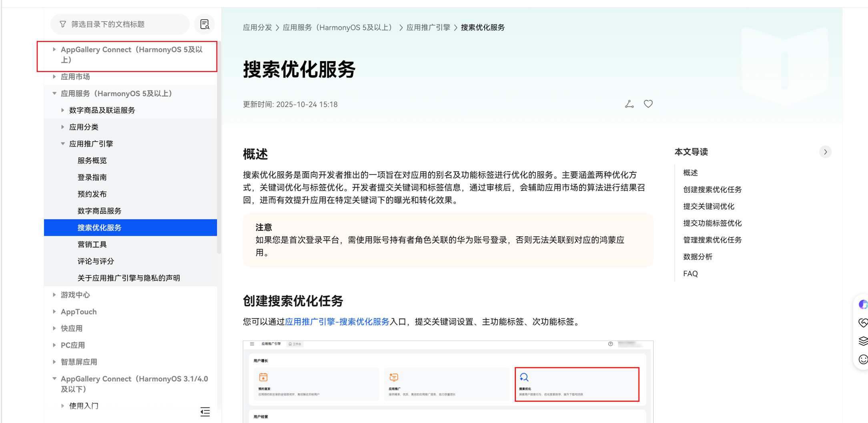The width and height of the screenshot is (868, 423).
Task: Collapse the 本文导读 panel with its arrow
Action: [825, 152]
